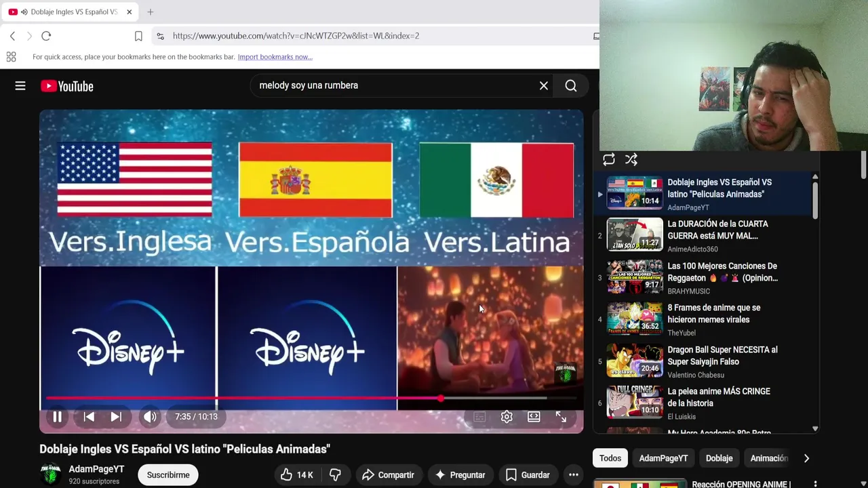Seek using the red progress bar
This screenshot has height=488, width=868.
click(311, 399)
